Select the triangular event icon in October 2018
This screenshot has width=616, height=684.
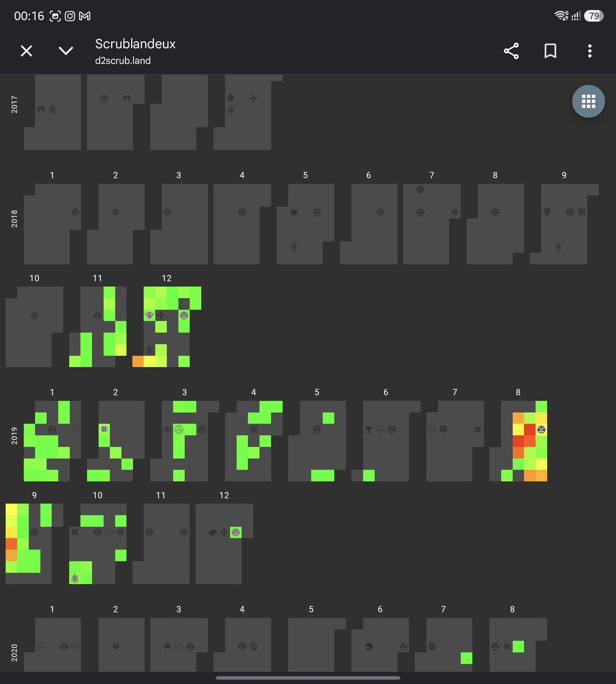pyautogui.click(x=35, y=315)
